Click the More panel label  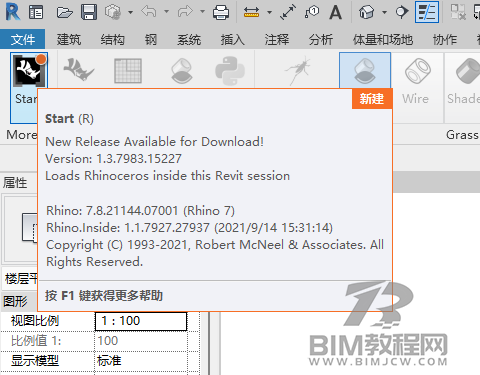22,135
